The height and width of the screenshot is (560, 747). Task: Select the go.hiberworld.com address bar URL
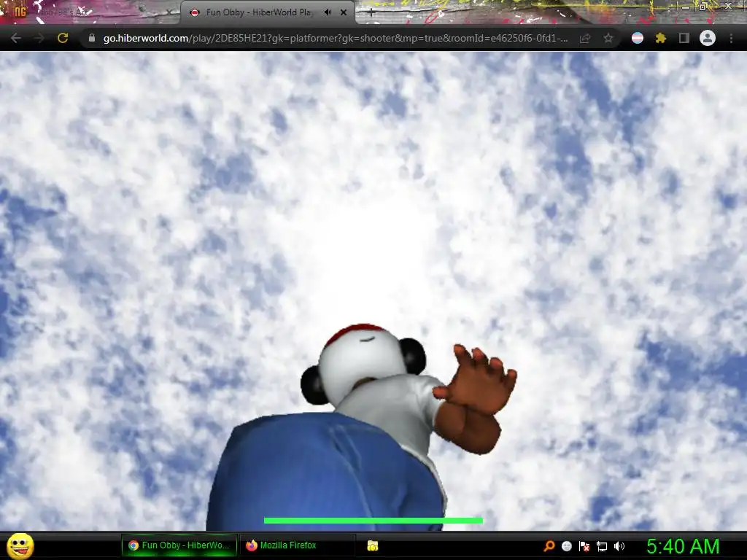[x=336, y=38]
